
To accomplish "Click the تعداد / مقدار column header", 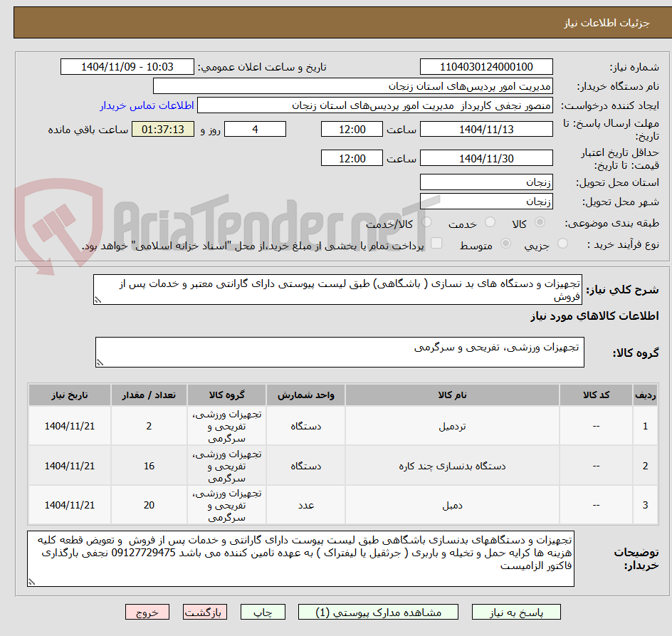I will tap(149, 395).
